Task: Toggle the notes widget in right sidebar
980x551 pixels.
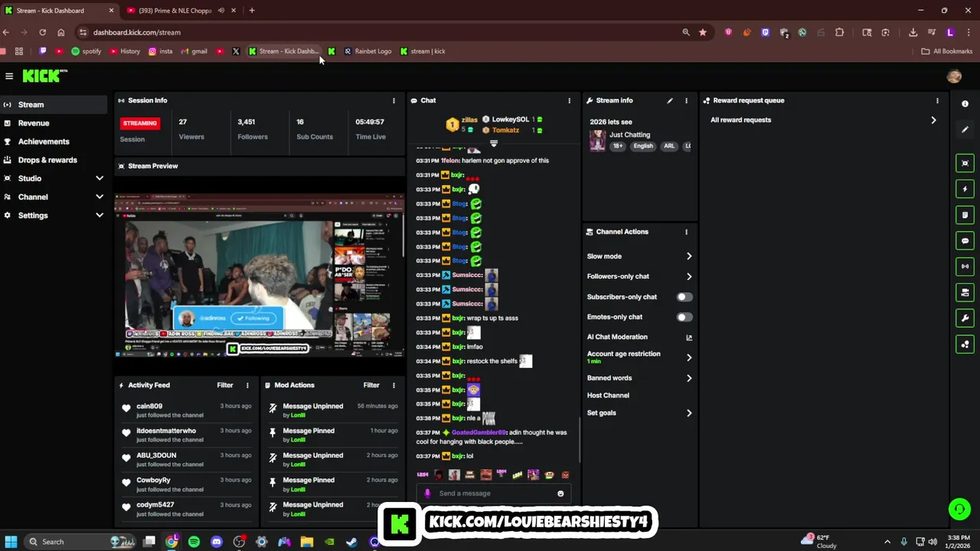Action: tap(965, 215)
